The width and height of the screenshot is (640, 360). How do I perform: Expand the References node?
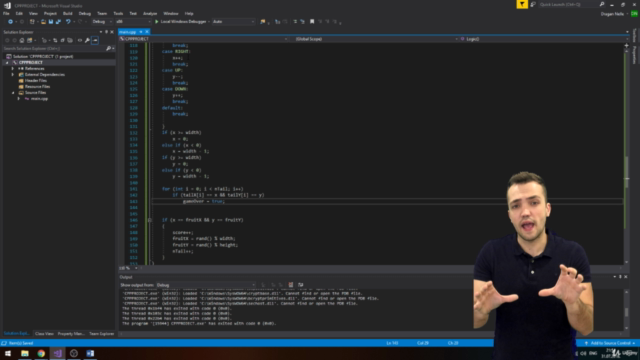point(13,69)
